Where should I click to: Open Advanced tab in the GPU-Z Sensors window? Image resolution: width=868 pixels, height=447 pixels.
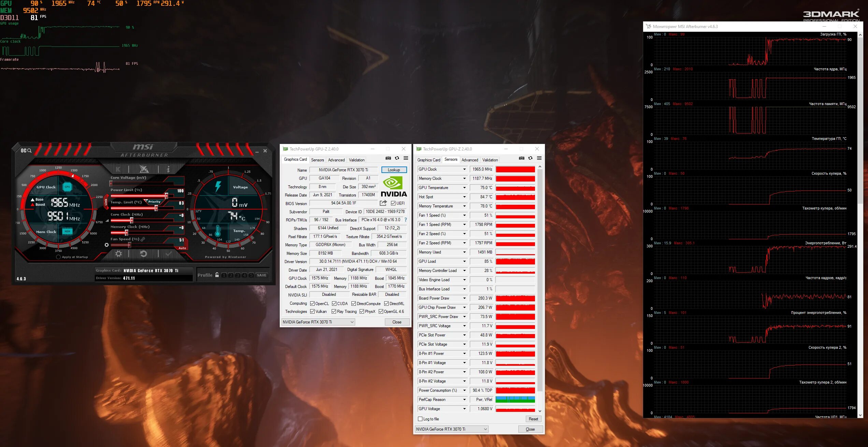[470, 160]
